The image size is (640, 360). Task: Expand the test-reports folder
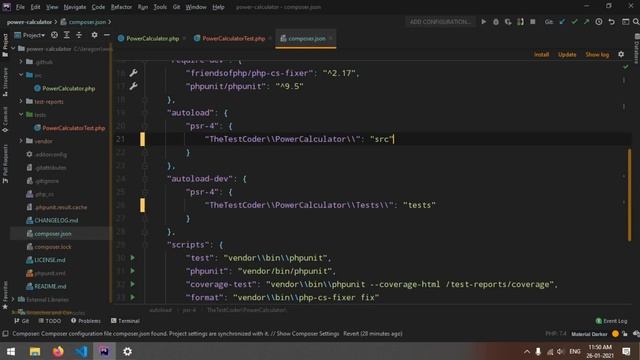click(21, 101)
